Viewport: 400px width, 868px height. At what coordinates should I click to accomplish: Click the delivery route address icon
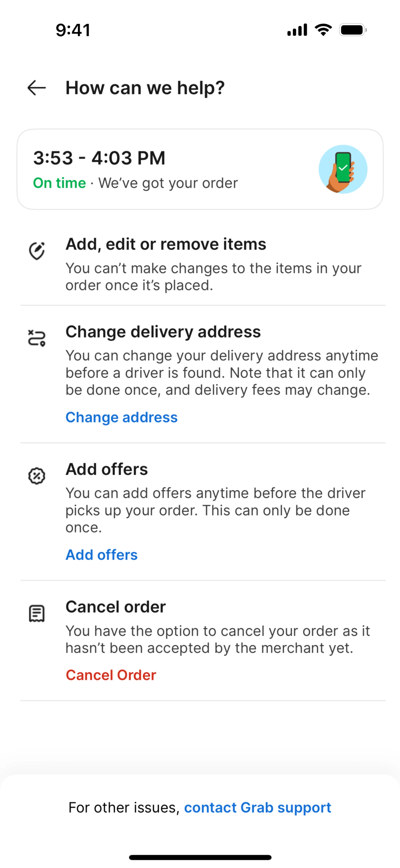[36, 338]
